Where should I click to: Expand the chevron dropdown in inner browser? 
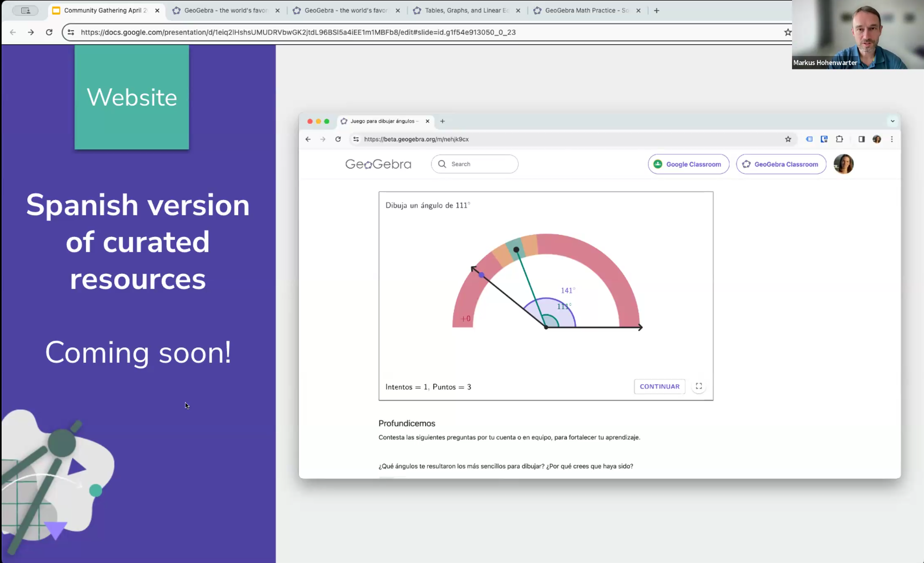click(892, 121)
